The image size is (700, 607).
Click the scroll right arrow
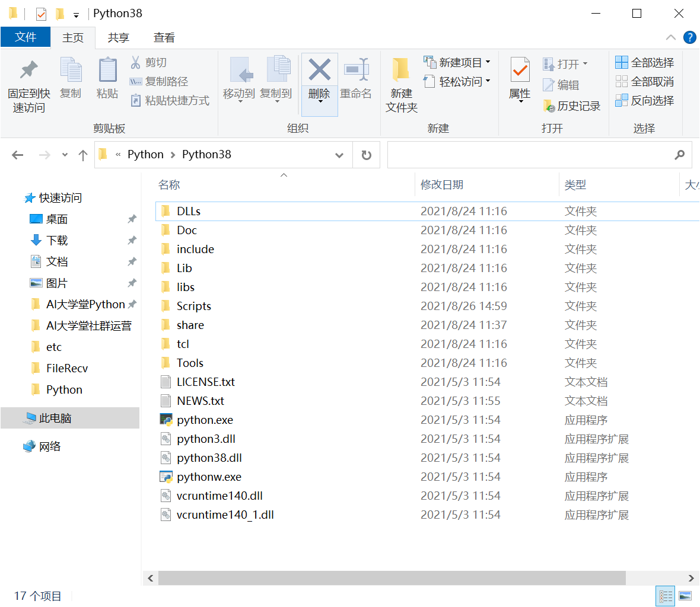[x=691, y=578]
